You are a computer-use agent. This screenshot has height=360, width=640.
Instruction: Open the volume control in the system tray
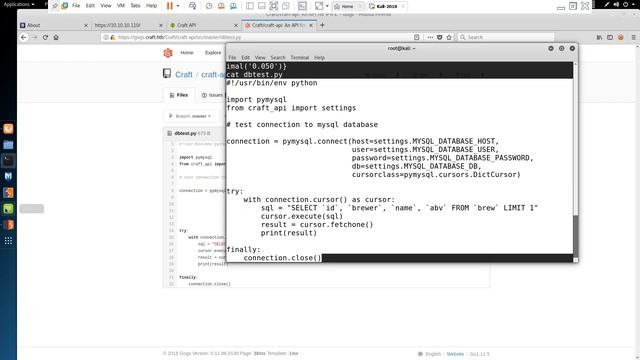pos(616,4)
